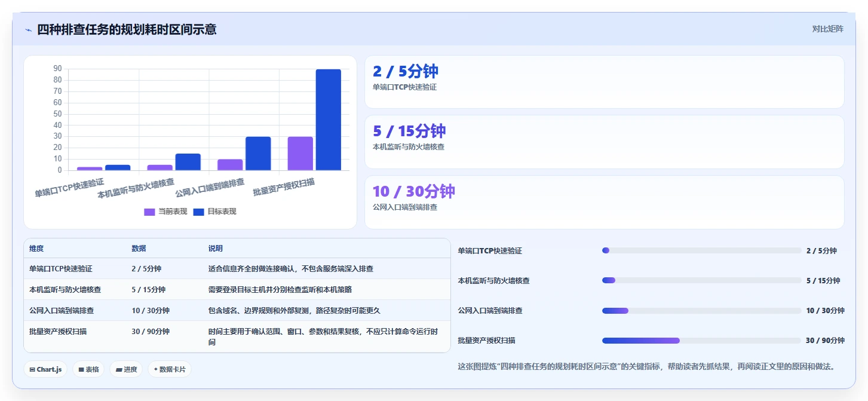Click table value 2 / 5分钟

pos(146,269)
